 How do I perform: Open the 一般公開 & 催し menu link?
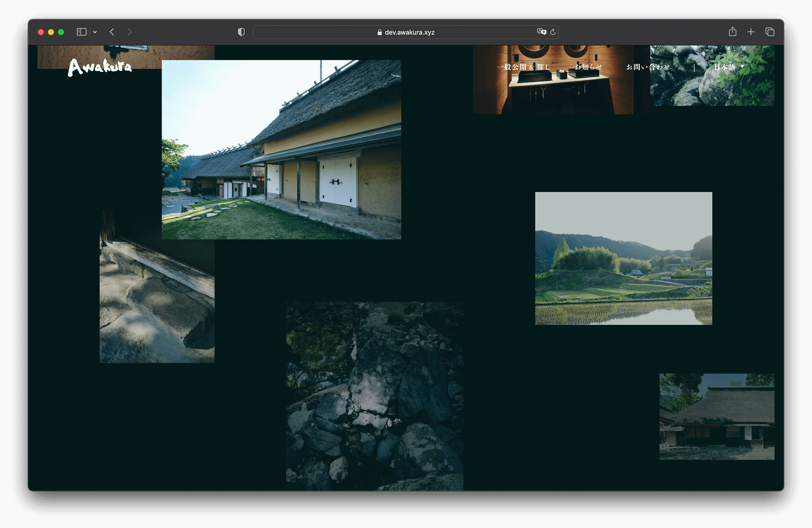tap(523, 67)
